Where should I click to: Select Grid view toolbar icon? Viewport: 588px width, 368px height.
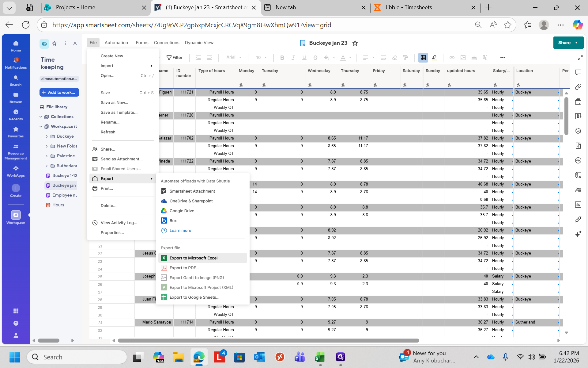423,57
